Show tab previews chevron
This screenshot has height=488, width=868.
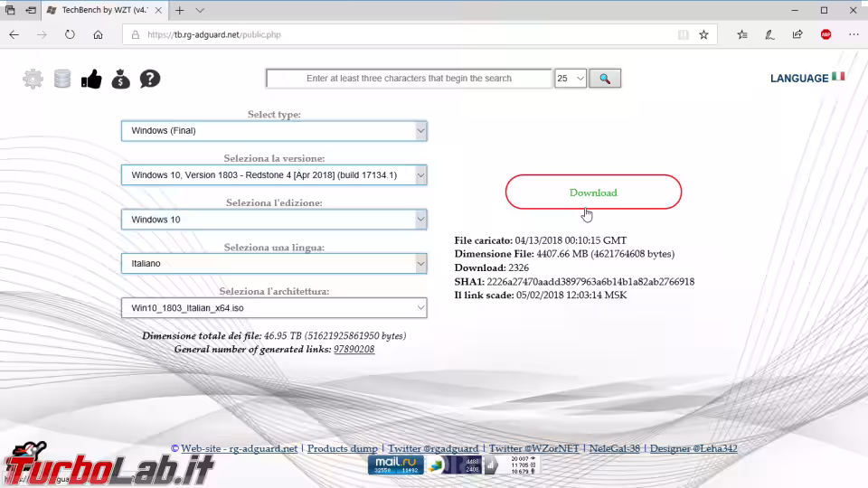click(200, 10)
